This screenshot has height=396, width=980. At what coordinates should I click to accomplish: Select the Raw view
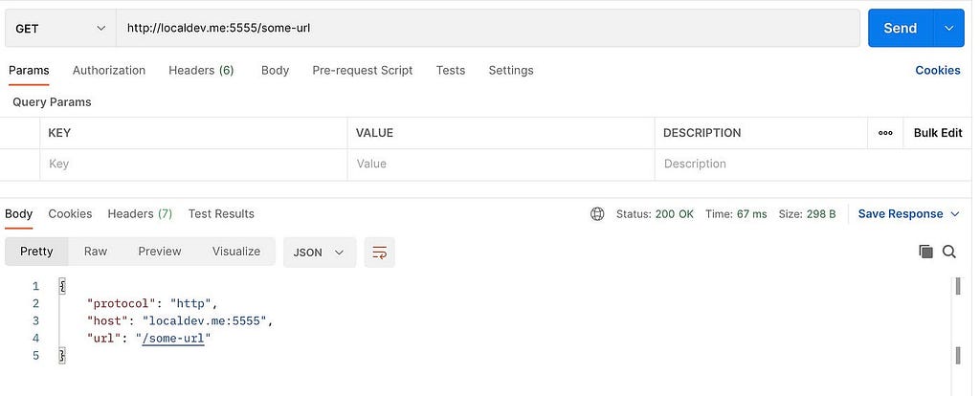coord(96,252)
